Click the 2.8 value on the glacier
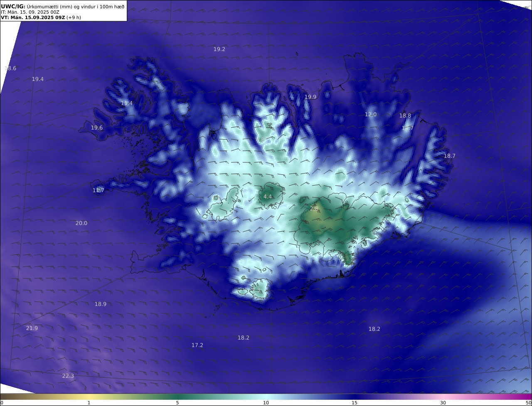532x406 pixels. pyautogui.click(x=314, y=208)
